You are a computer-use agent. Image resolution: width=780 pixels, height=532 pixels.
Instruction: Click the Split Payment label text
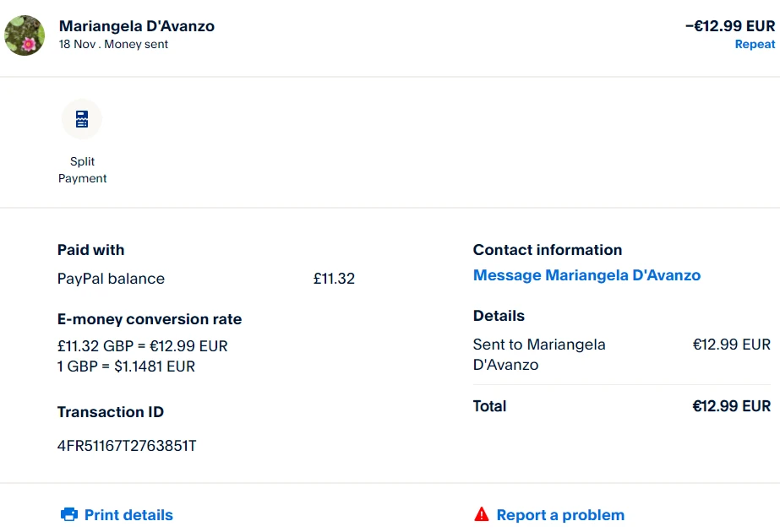[83, 170]
